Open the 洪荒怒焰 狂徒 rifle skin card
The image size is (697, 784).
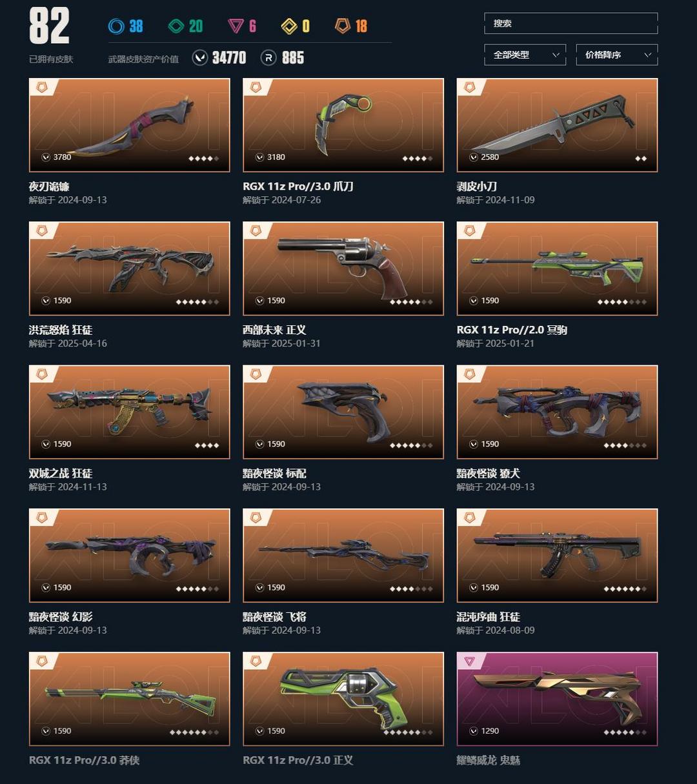(130, 268)
